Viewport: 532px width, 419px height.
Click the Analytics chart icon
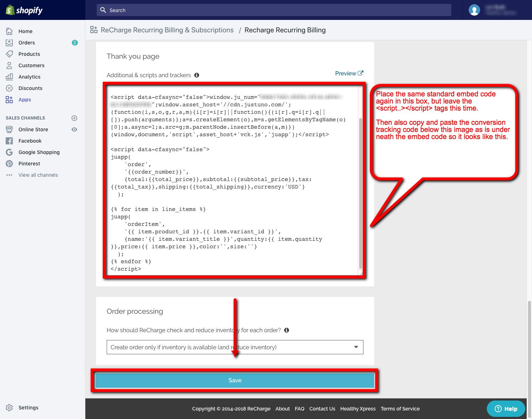10,77
